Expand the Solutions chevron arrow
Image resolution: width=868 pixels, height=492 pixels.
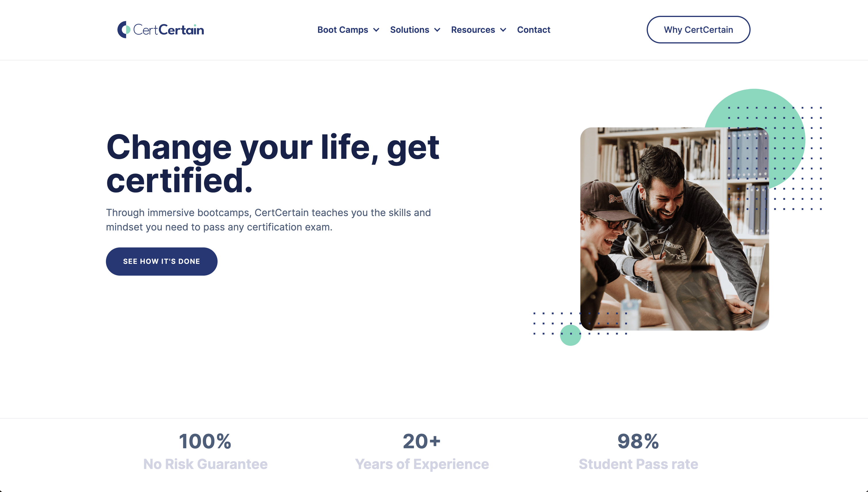(437, 30)
